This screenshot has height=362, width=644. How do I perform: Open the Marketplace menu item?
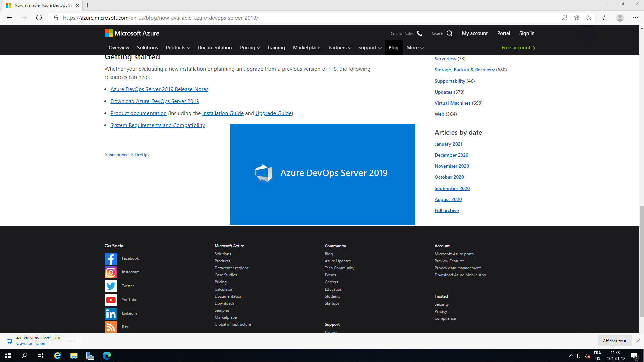click(306, 48)
